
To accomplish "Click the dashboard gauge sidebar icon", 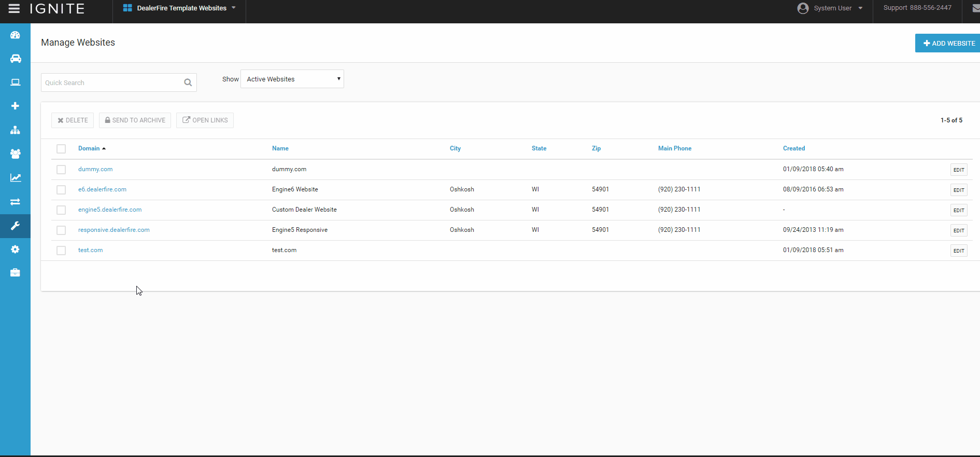I will coord(15,35).
